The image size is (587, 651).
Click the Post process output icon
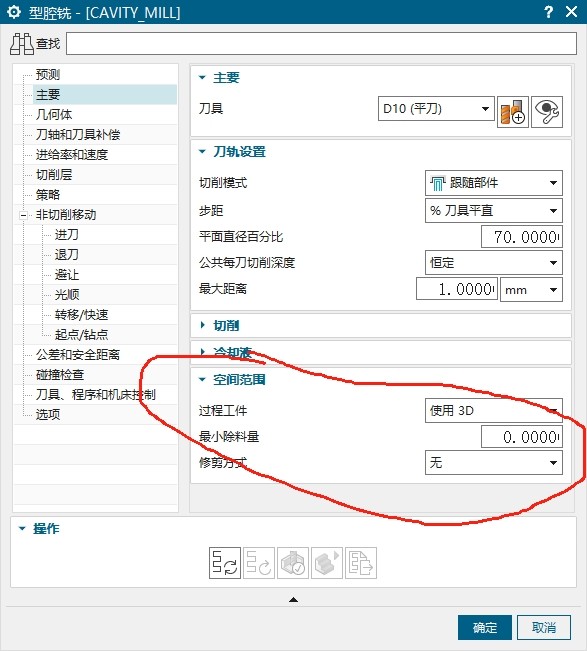coord(361,563)
